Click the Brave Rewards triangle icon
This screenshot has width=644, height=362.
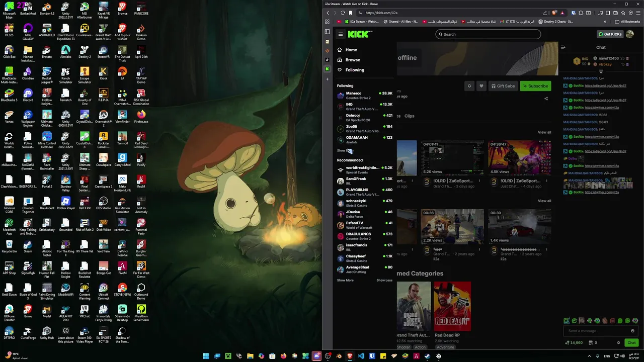562,13
